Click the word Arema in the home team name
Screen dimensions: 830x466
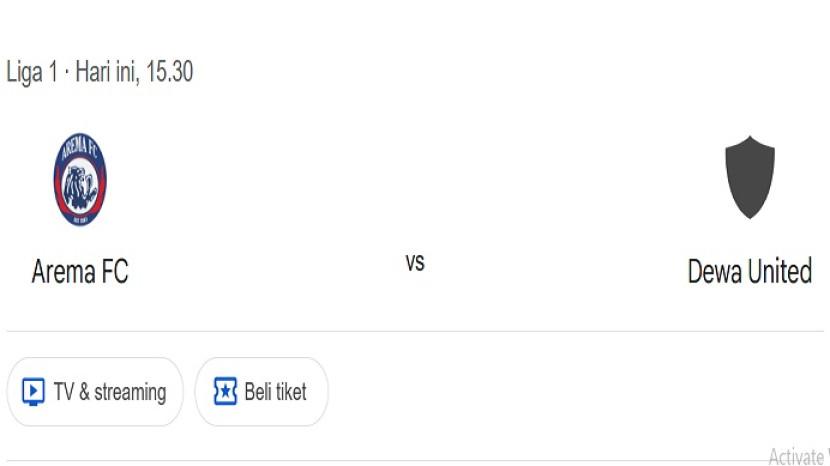pyautogui.click(x=65, y=271)
